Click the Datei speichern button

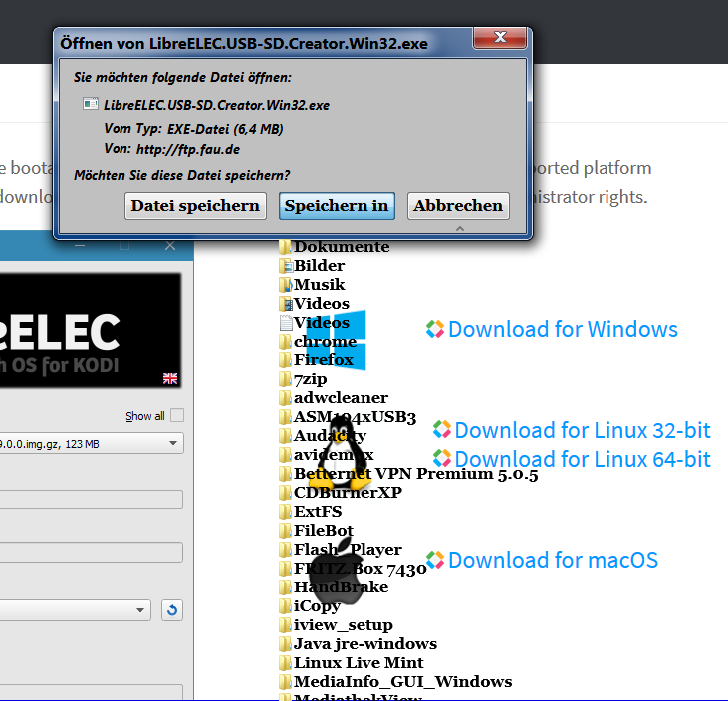tap(195, 206)
